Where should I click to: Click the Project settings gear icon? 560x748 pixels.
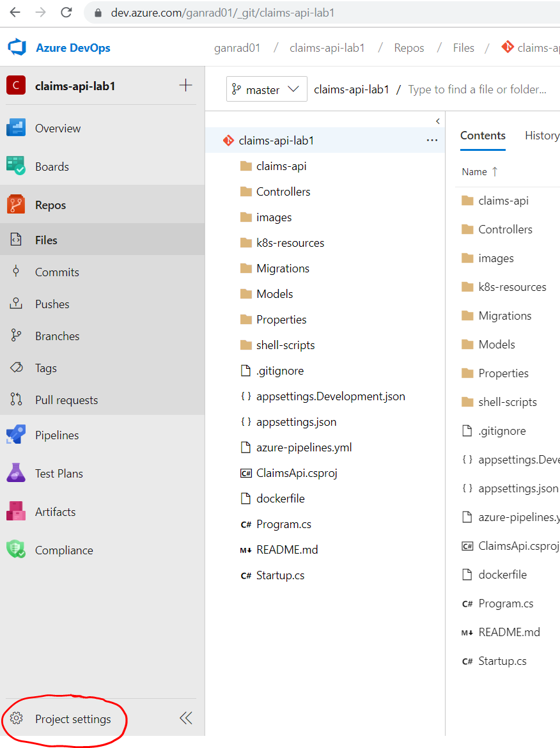click(16, 718)
